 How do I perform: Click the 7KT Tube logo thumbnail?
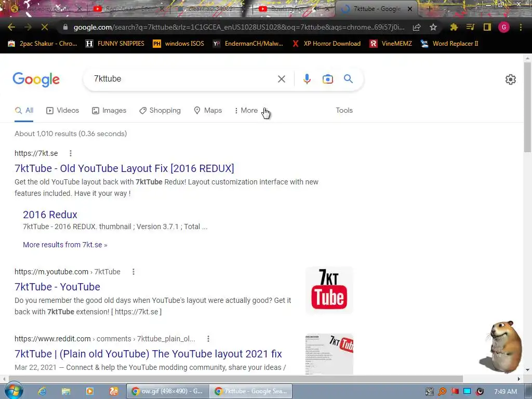pos(329,290)
